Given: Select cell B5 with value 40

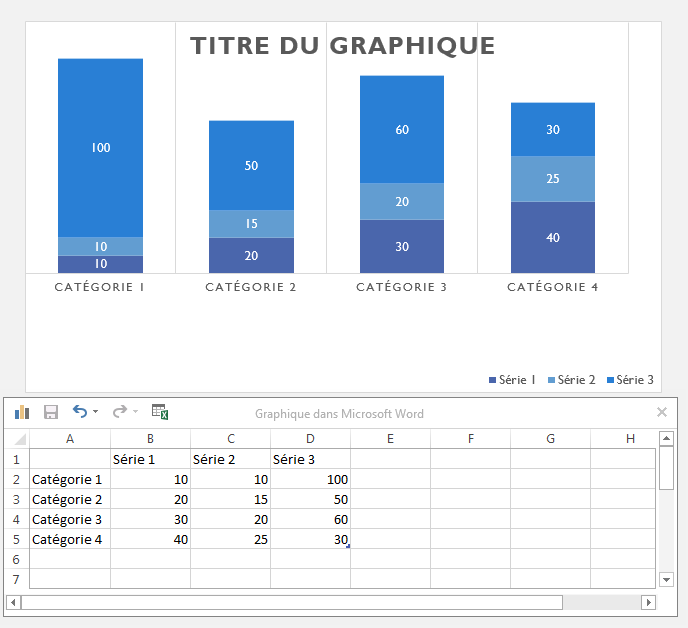Looking at the screenshot, I should click(x=150, y=539).
